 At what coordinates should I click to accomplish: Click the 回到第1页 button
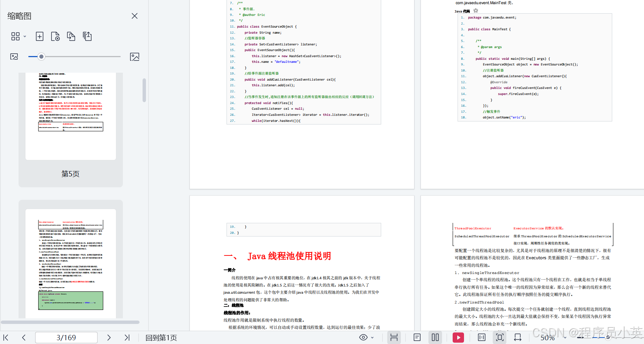161,337
